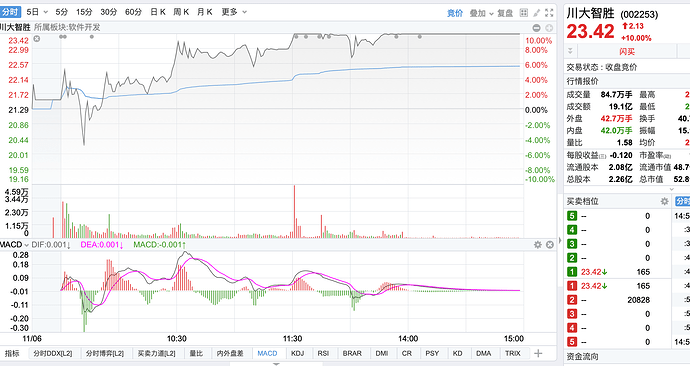The image size is (690, 366).
Task: Select the 5分 chart period
Action: point(62,12)
